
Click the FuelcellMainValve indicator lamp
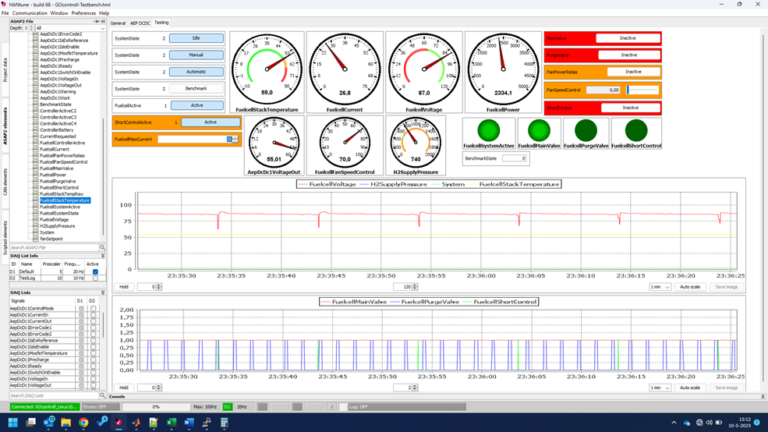tap(539, 130)
